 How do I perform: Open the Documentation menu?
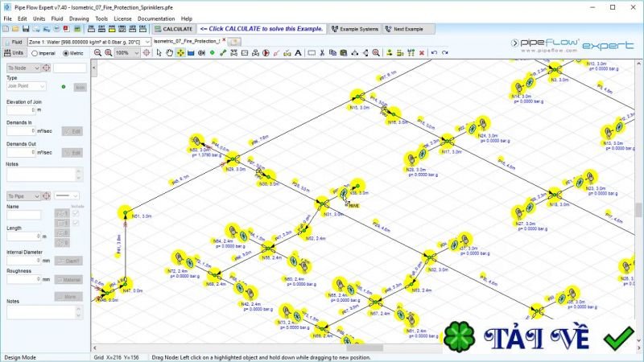[x=156, y=19]
